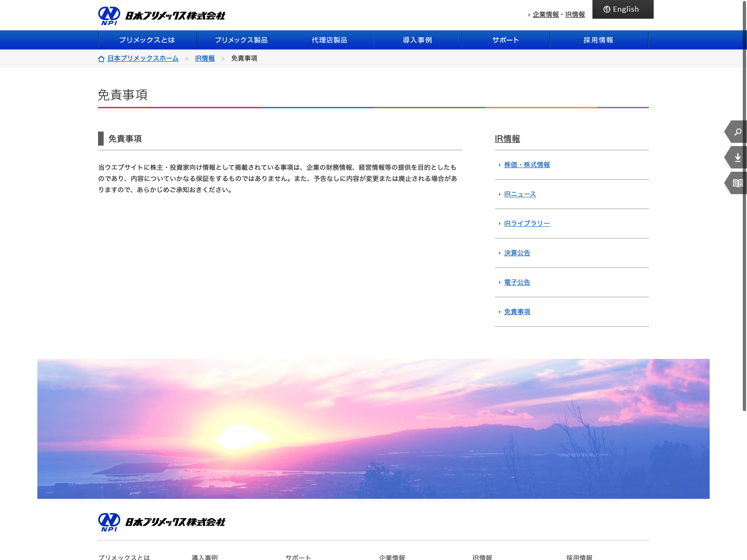Open the 代理店製品 menu item
The width and height of the screenshot is (747, 560).
click(330, 40)
